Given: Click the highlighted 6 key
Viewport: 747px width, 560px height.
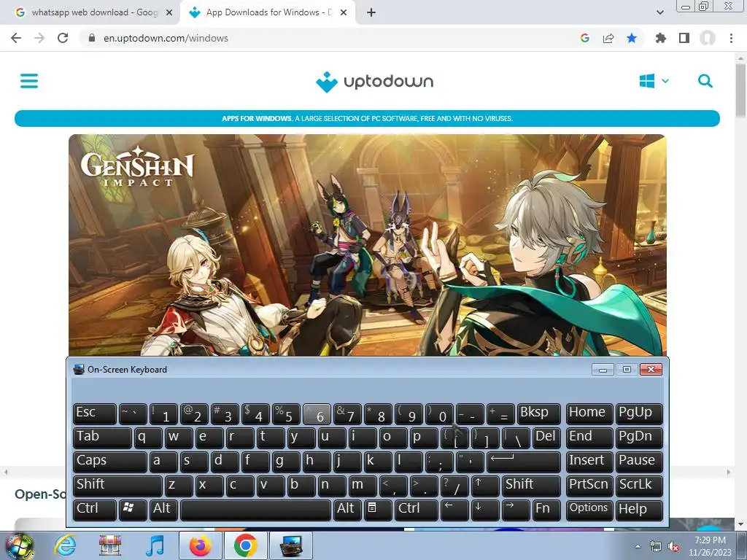Looking at the screenshot, I should point(317,414).
